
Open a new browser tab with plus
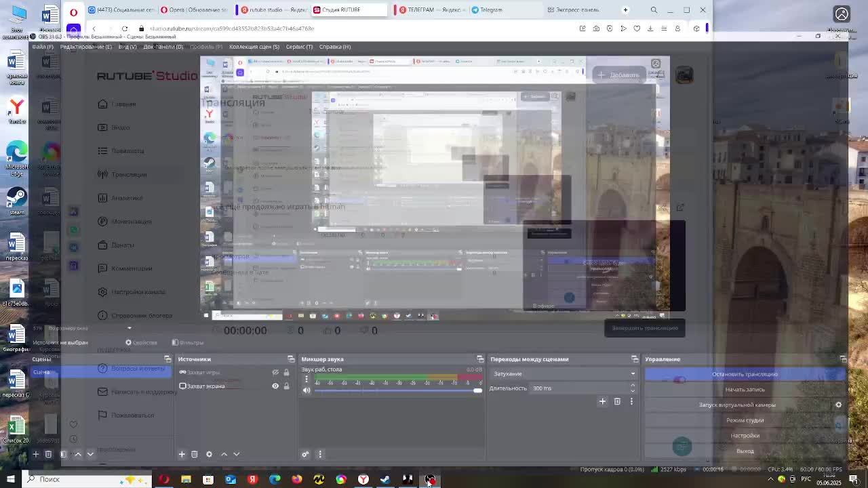[x=625, y=10]
